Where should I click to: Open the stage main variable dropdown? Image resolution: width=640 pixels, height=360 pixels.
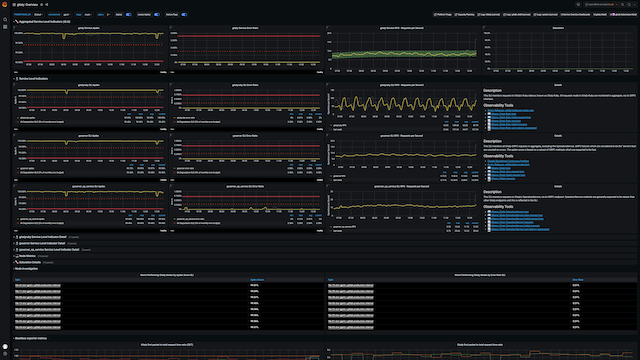(88, 15)
